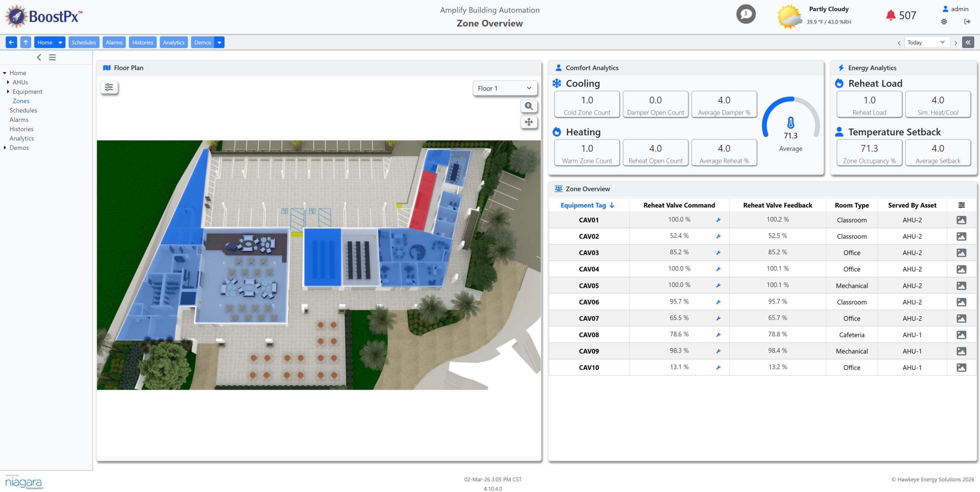
Task: Override CAV02 reheat valve command wrench
Action: coord(718,236)
